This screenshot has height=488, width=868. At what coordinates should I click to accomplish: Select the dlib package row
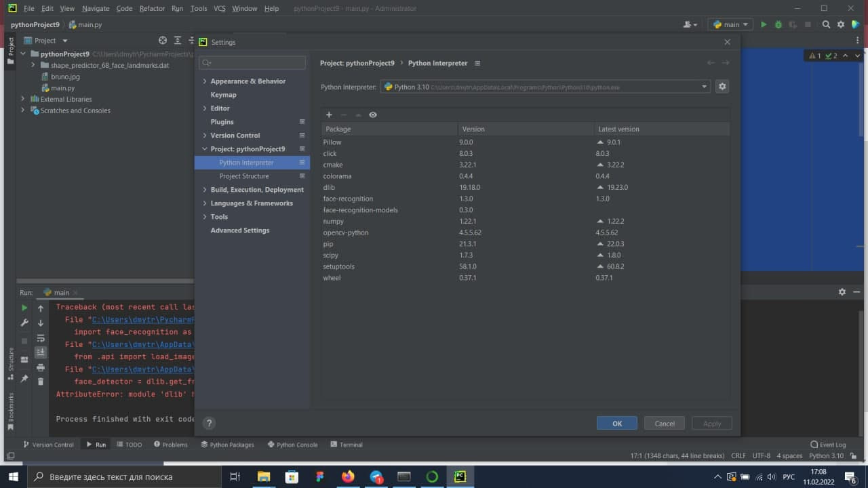(x=526, y=187)
